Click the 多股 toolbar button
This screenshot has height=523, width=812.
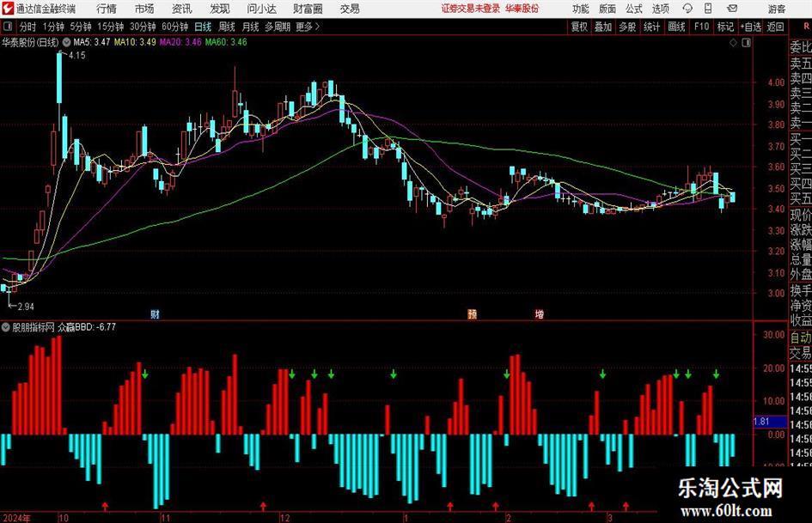tap(627, 27)
